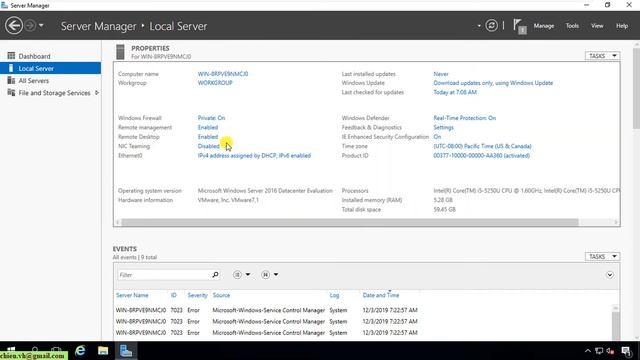Select Local Server in the sidebar
The width and height of the screenshot is (640, 360).
click(x=50, y=68)
